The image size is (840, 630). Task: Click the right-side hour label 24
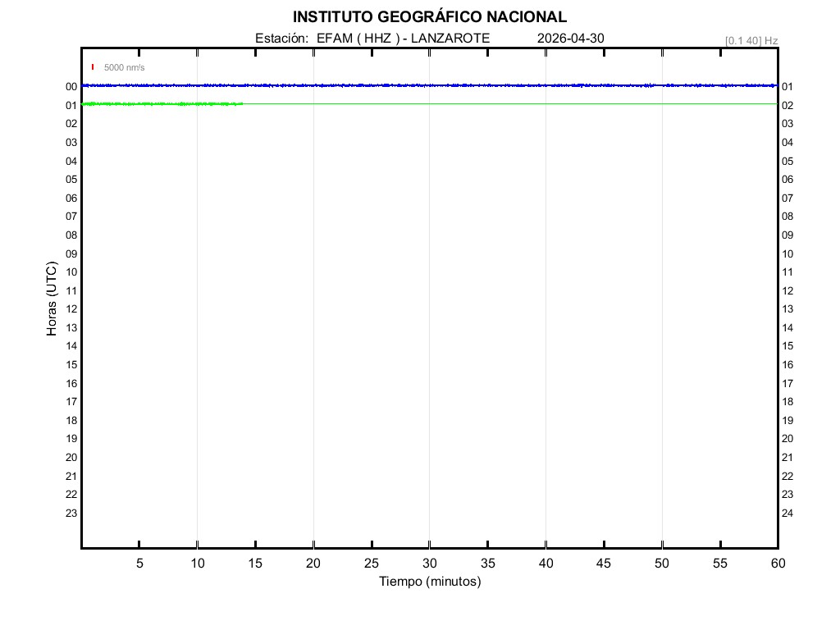point(787,514)
